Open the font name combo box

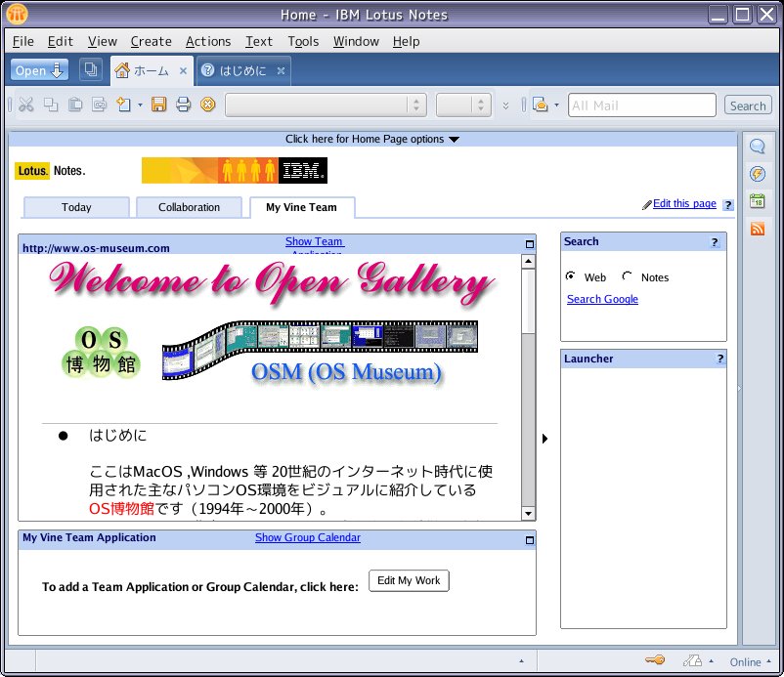click(326, 105)
